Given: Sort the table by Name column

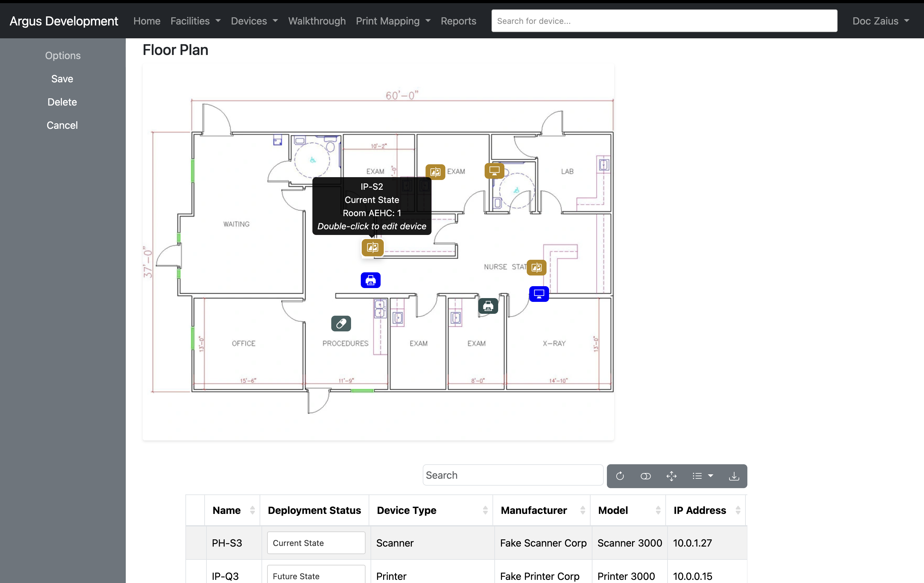Looking at the screenshot, I should pyautogui.click(x=232, y=510).
